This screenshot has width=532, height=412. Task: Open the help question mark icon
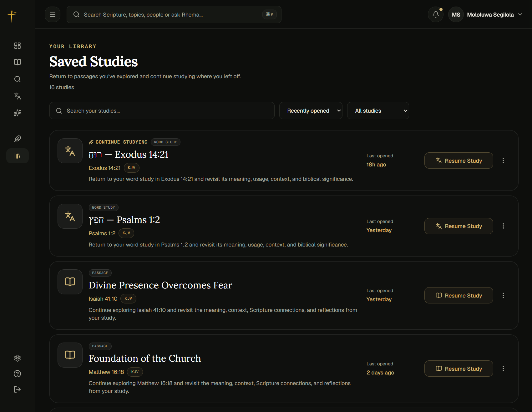pyautogui.click(x=18, y=374)
